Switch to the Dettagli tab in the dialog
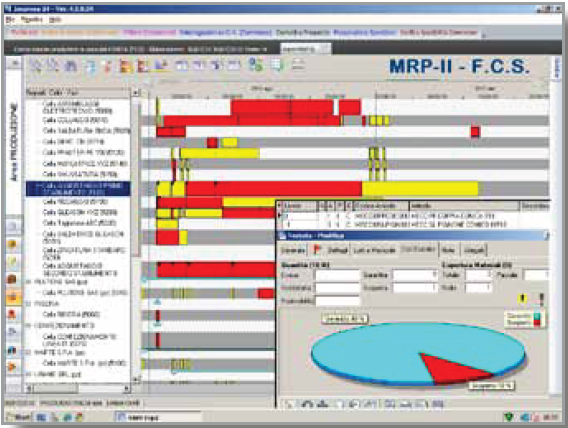The width and height of the screenshot is (568, 428). (x=338, y=250)
